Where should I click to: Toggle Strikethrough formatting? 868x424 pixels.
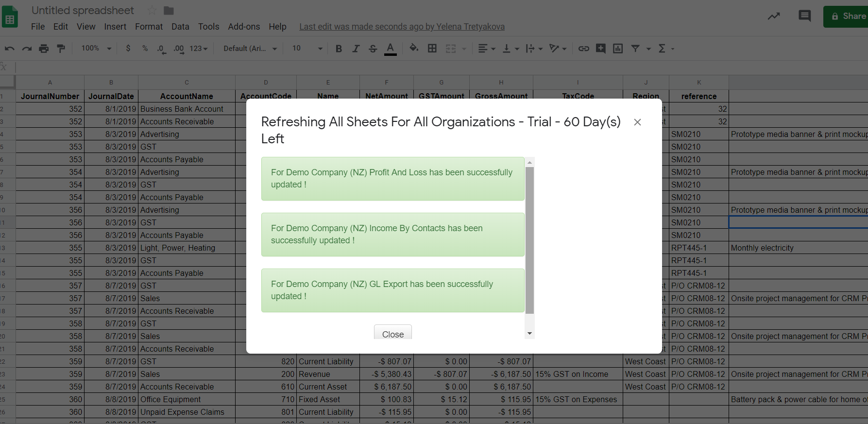(373, 48)
